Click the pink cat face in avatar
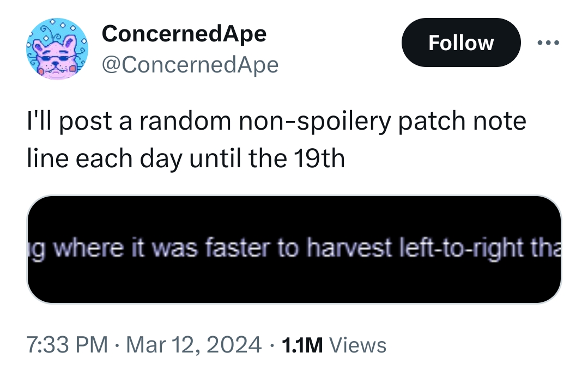The image size is (588, 377). tap(54, 53)
